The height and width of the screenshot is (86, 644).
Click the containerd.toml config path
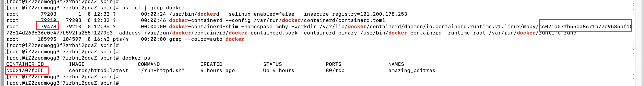tap(320, 20)
